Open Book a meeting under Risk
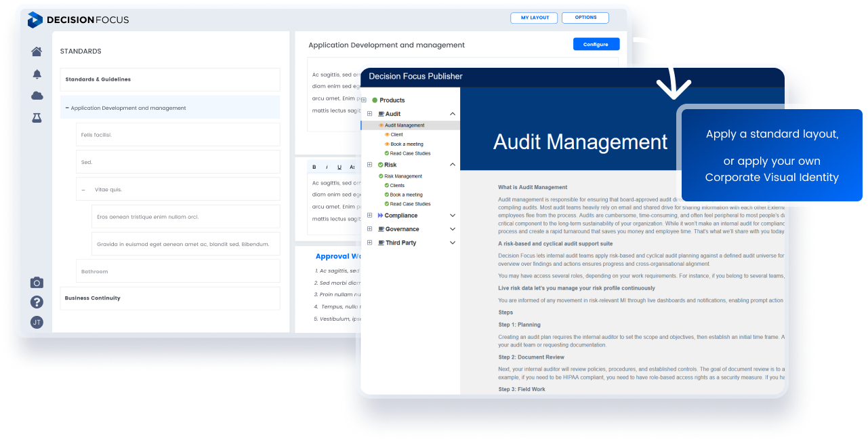This screenshot has width=868, height=442. click(407, 195)
